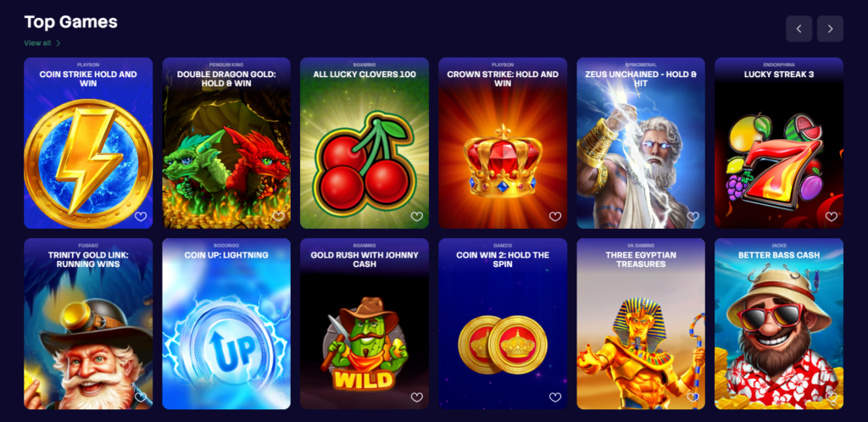The image size is (868, 422).
Task: Favorite Trinity Gold Link via heart icon
Action: tap(141, 397)
